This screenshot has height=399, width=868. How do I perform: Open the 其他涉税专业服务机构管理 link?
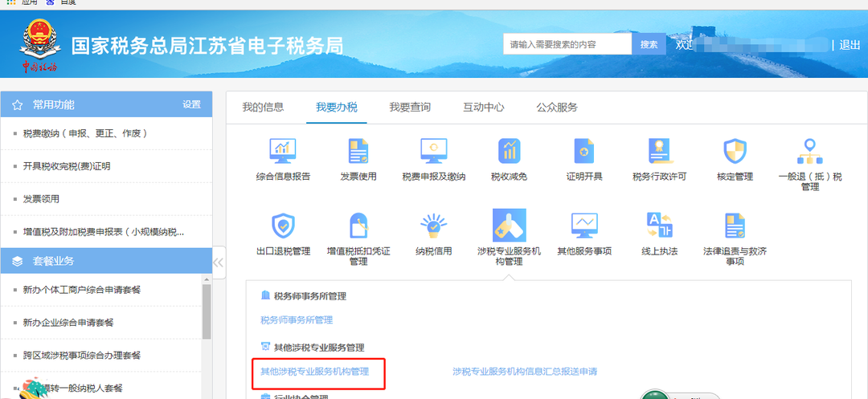[x=314, y=372]
